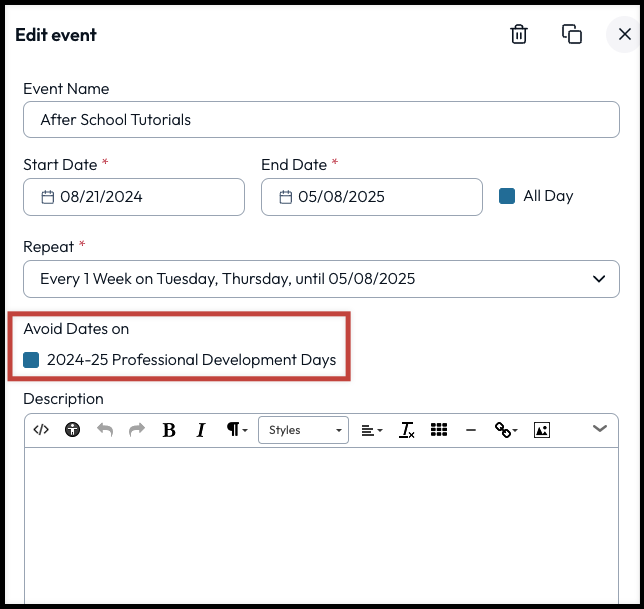Open paragraph format dropdown
644x609 pixels.
click(237, 430)
